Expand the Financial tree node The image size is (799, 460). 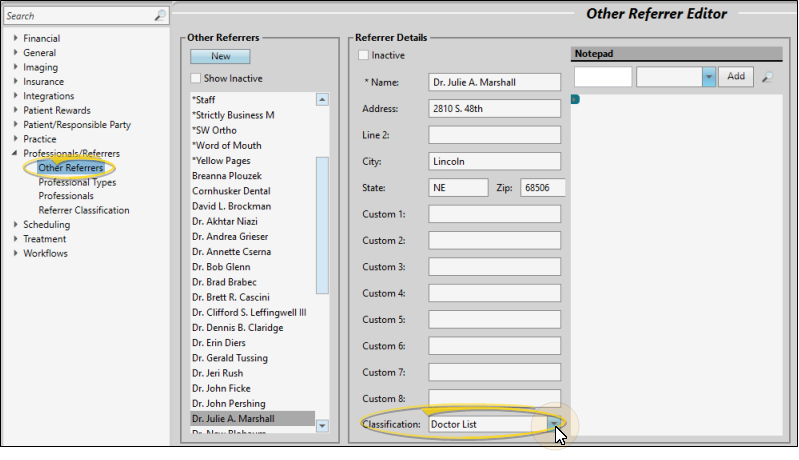point(16,39)
